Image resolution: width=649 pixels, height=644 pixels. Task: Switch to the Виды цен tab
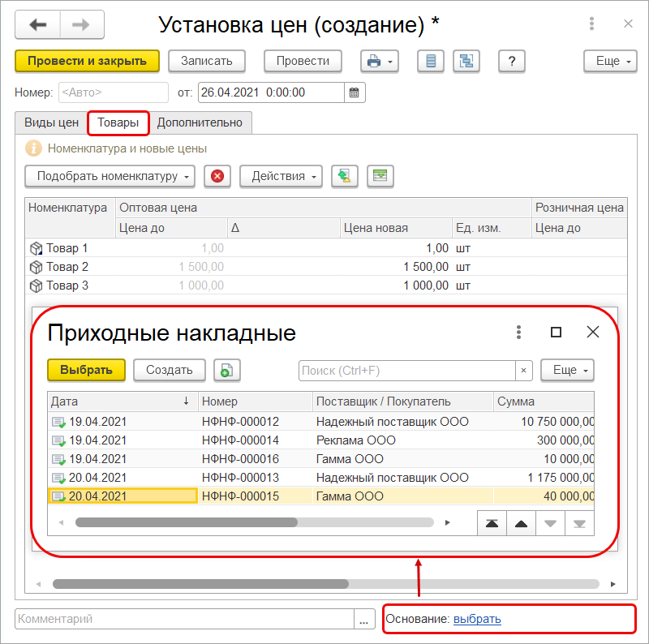pyautogui.click(x=51, y=122)
